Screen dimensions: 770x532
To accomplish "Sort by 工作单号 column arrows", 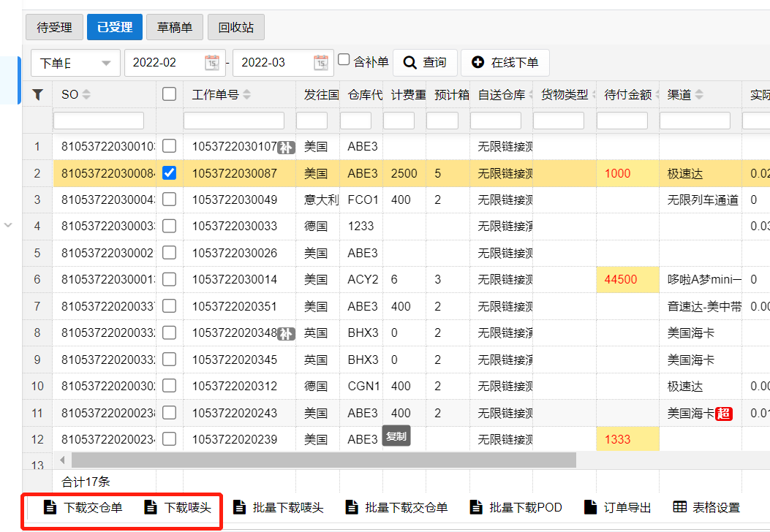I will 246,94.
